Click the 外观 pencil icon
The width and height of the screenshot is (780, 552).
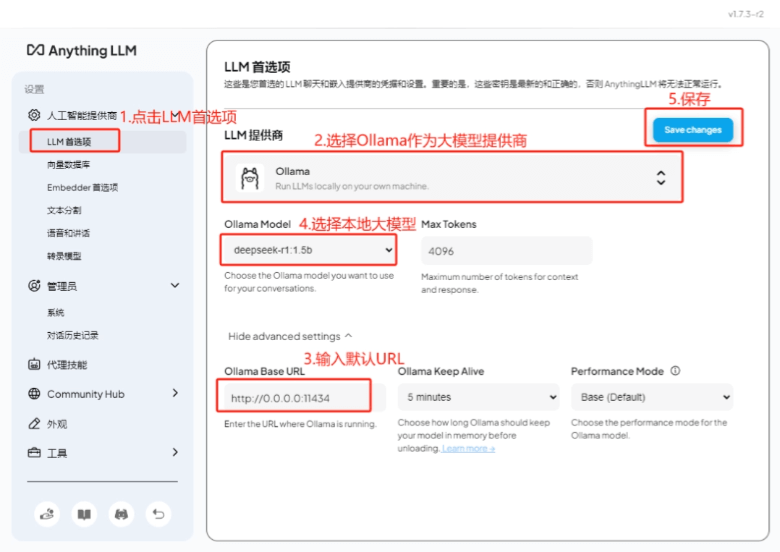(x=34, y=424)
